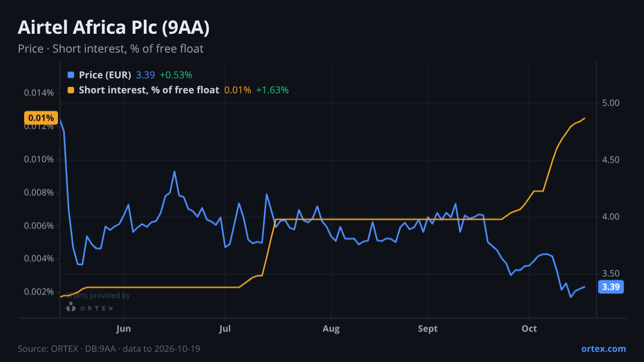Viewport: 644px width, 362px height.
Task: Click the blue Price legend color marker
Action: pyautogui.click(x=71, y=75)
